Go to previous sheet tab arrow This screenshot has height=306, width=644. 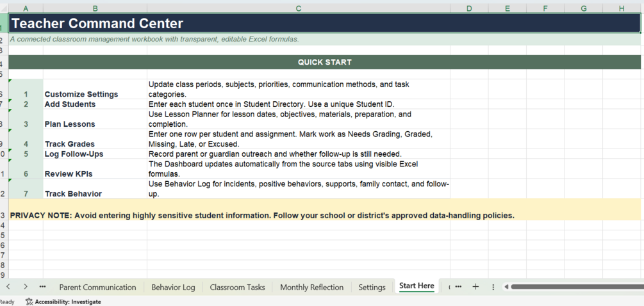pyautogui.click(x=8, y=287)
